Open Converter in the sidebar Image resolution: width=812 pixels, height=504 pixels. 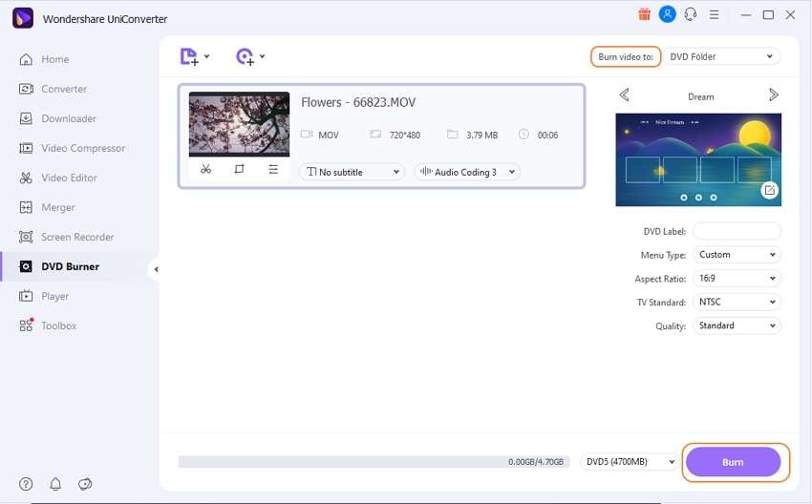(x=53, y=89)
